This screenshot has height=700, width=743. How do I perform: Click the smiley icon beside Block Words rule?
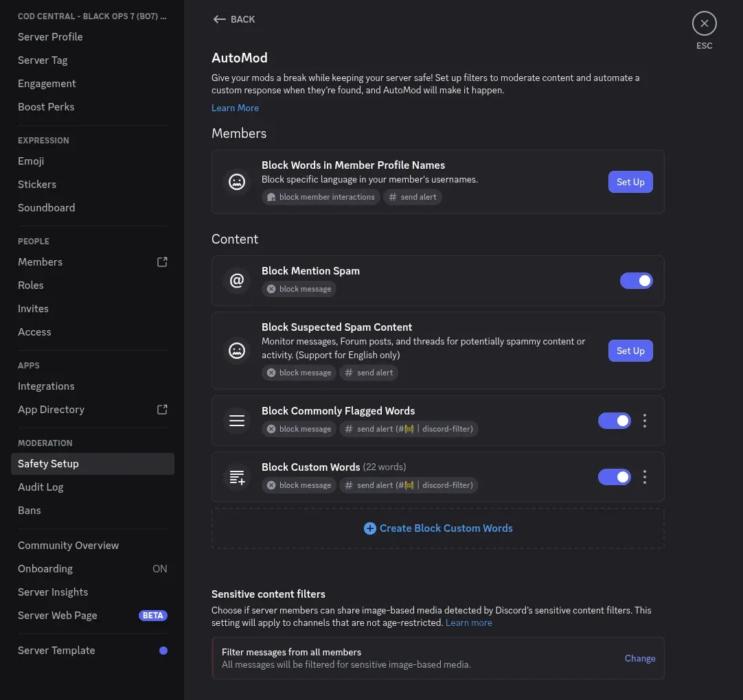tap(236, 182)
